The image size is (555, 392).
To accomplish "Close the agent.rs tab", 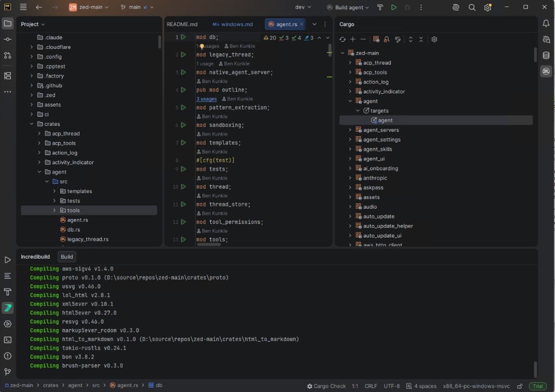I will 301,24.
